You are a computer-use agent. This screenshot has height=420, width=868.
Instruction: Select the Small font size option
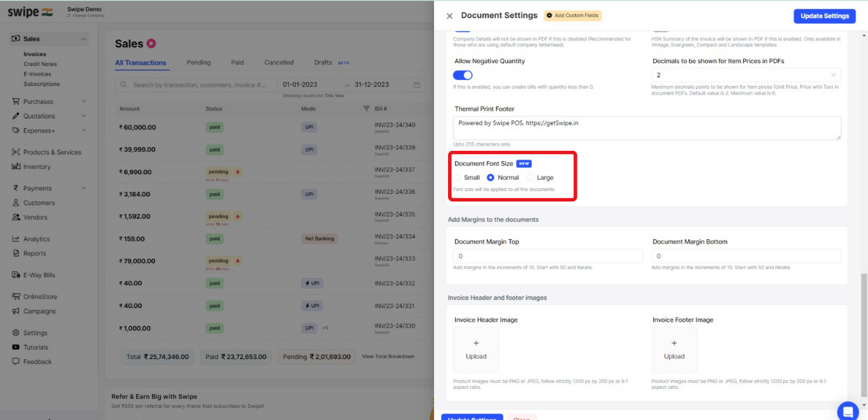click(x=457, y=177)
